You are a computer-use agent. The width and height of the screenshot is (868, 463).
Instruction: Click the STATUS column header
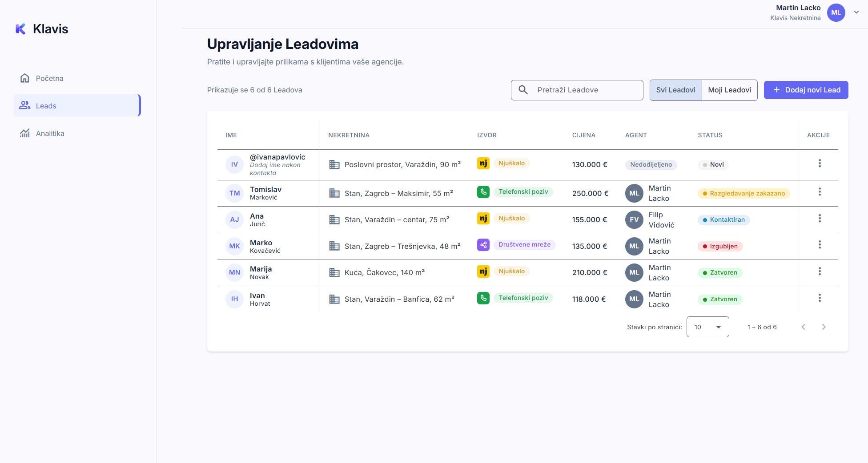coord(710,135)
